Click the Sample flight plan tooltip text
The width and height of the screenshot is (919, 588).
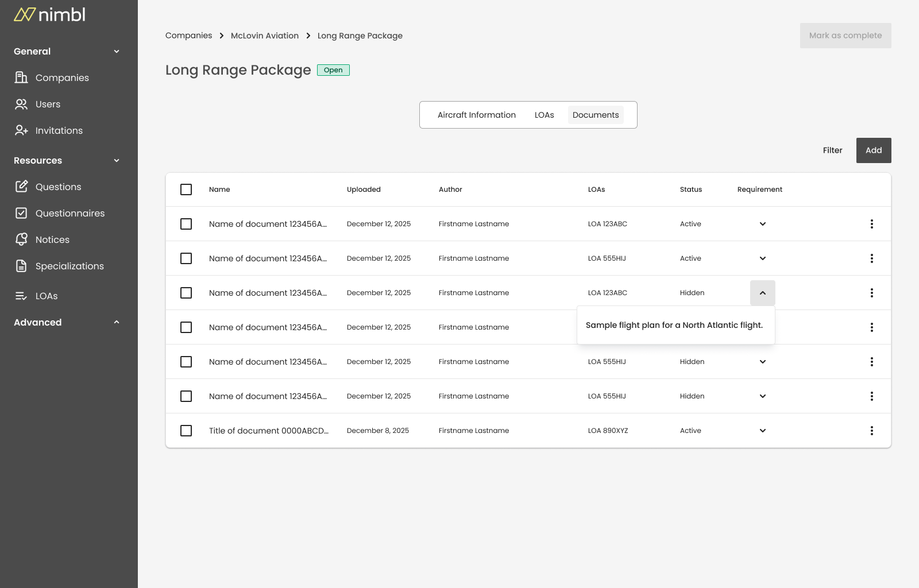[x=674, y=325]
